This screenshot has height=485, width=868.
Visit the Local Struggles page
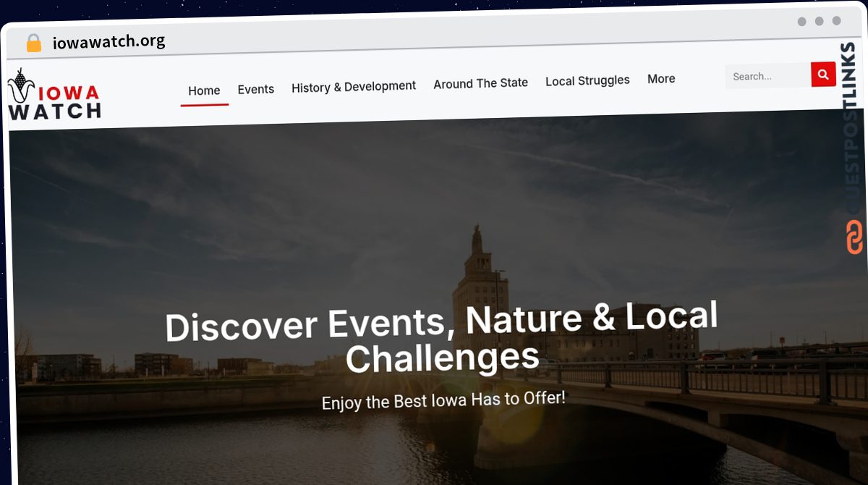(587, 80)
